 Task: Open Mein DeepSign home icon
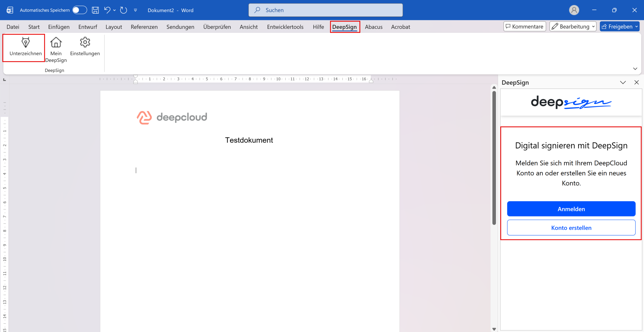(56, 42)
